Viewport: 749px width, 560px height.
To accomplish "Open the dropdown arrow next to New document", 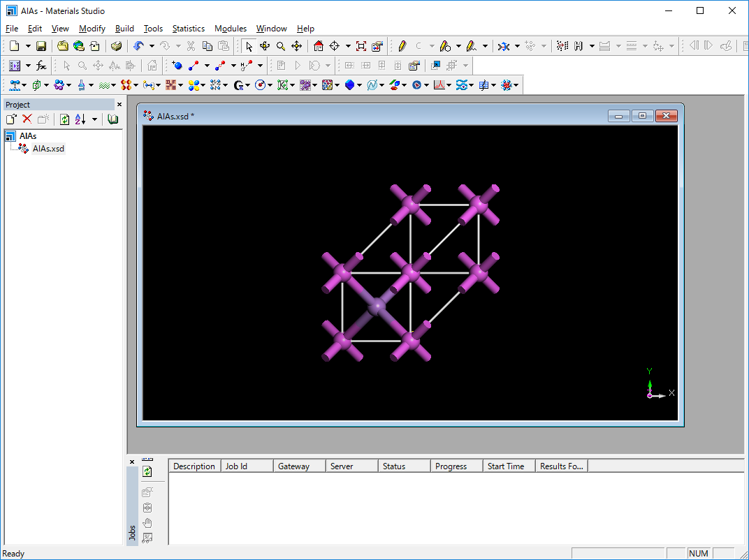I will point(28,46).
